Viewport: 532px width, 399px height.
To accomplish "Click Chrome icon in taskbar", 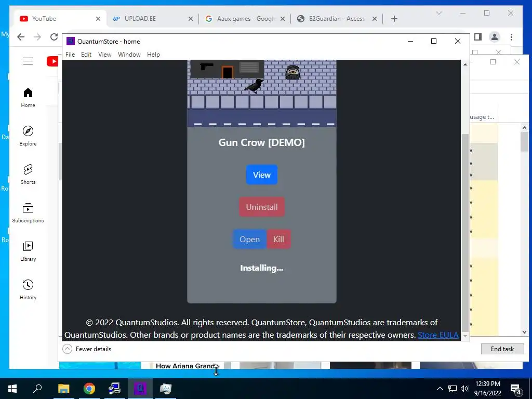I will coord(89,389).
